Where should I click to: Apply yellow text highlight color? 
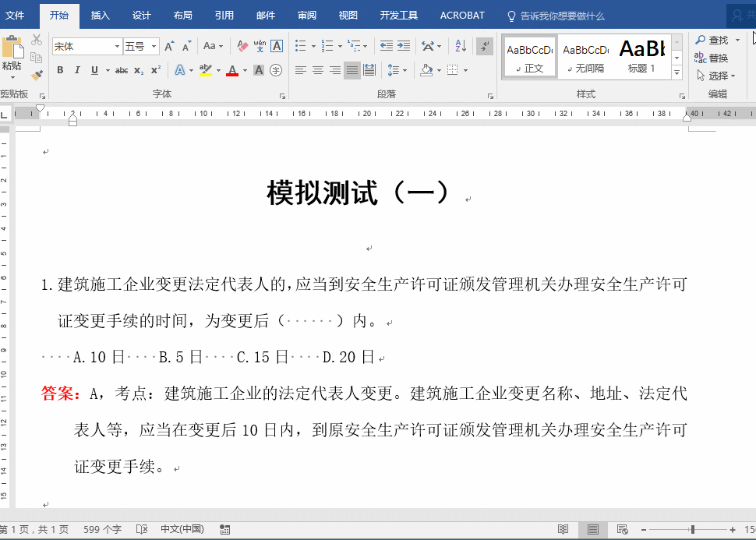pos(206,70)
